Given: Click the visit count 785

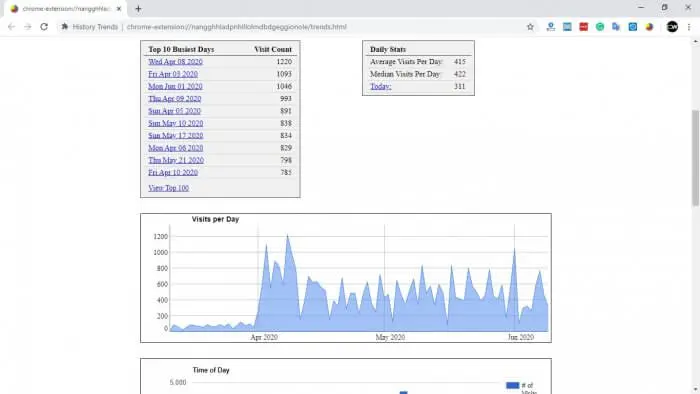Looking at the screenshot, I should click(x=286, y=172).
